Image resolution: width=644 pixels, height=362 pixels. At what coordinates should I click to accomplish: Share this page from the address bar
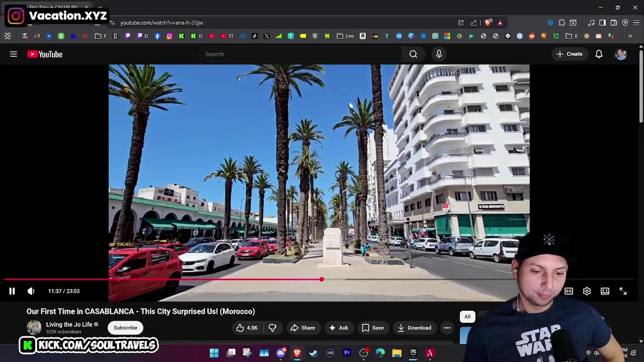point(473,23)
